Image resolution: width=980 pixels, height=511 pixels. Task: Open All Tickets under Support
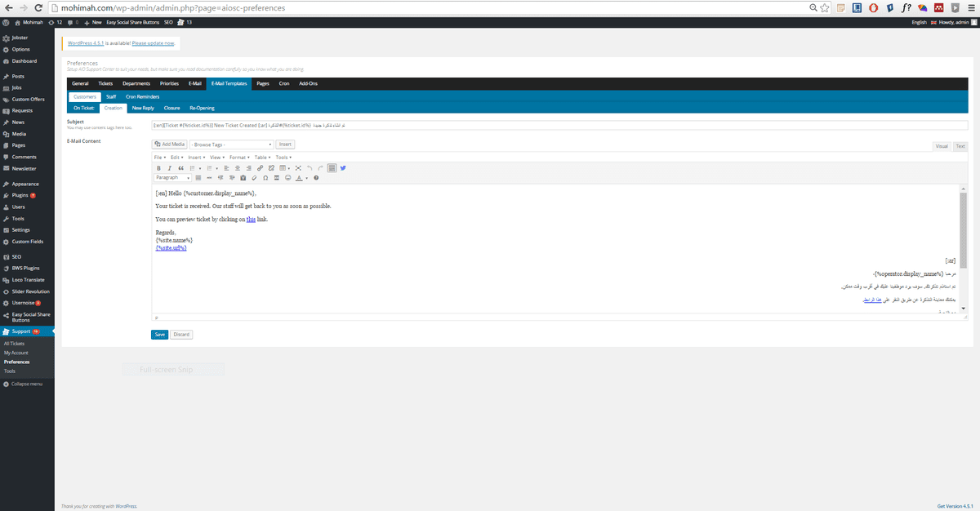pyautogui.click(x=14, y=344)
